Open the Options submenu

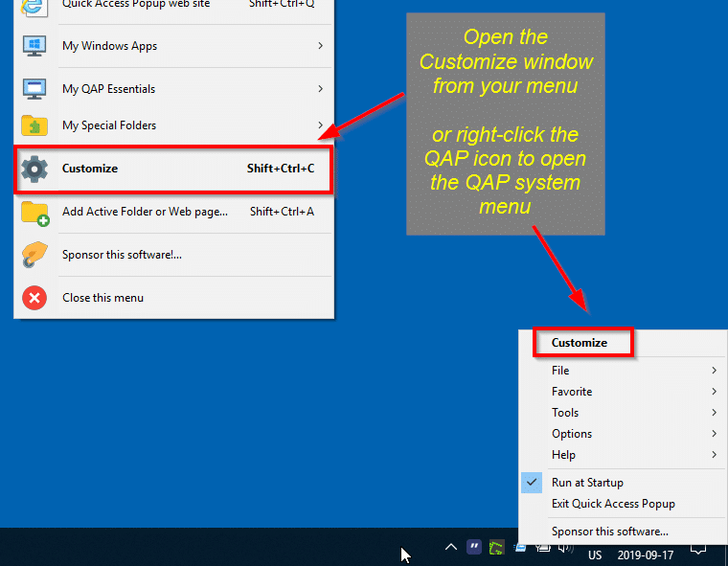pos(623,434)
